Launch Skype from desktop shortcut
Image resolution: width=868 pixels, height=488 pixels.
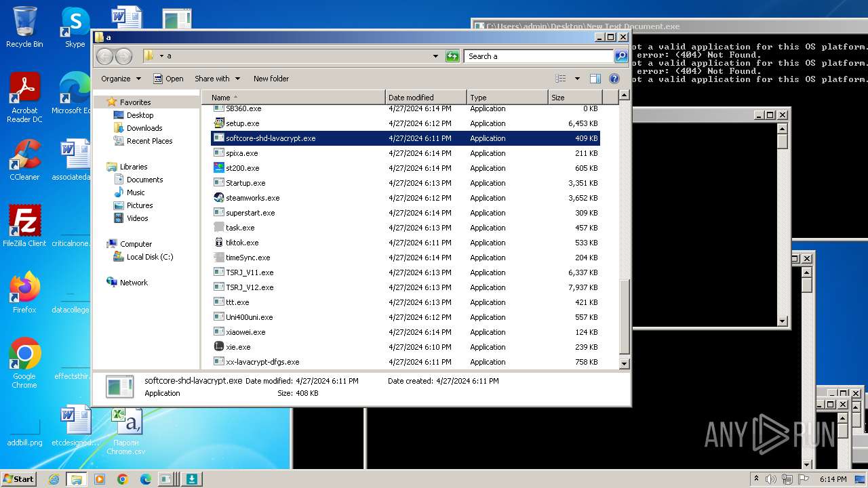[75, 27]
